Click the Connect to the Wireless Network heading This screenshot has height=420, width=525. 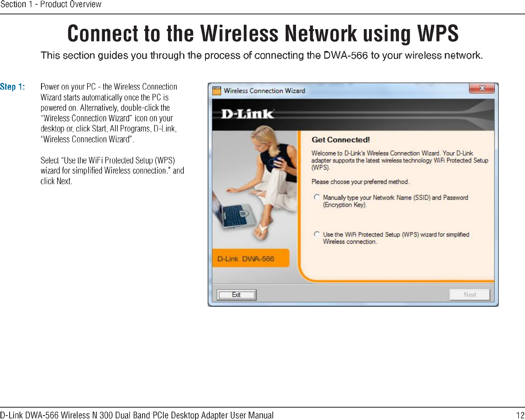coord(263,33)
